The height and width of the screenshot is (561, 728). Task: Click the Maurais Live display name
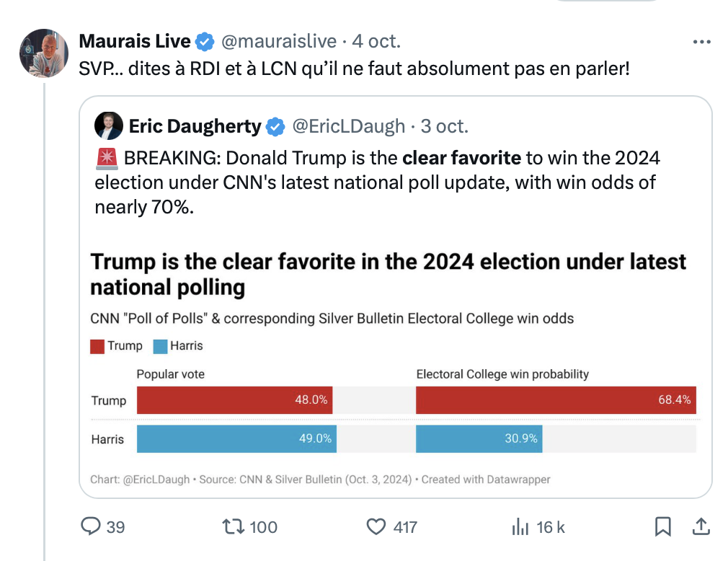[x=135, y=41]
